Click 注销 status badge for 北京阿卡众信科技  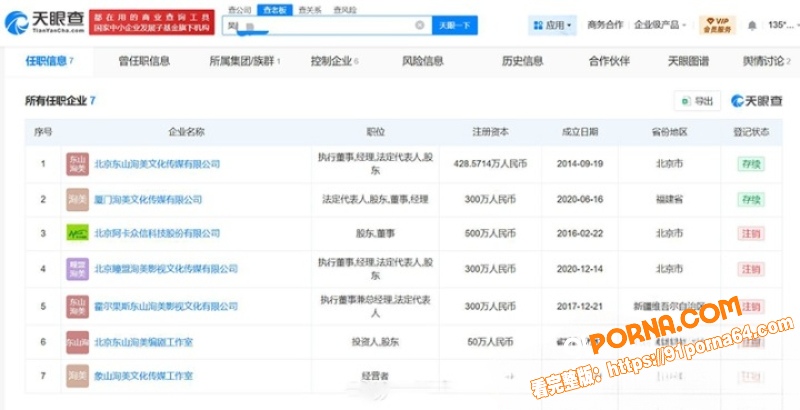pyautogui.click(x=751, y=234)
